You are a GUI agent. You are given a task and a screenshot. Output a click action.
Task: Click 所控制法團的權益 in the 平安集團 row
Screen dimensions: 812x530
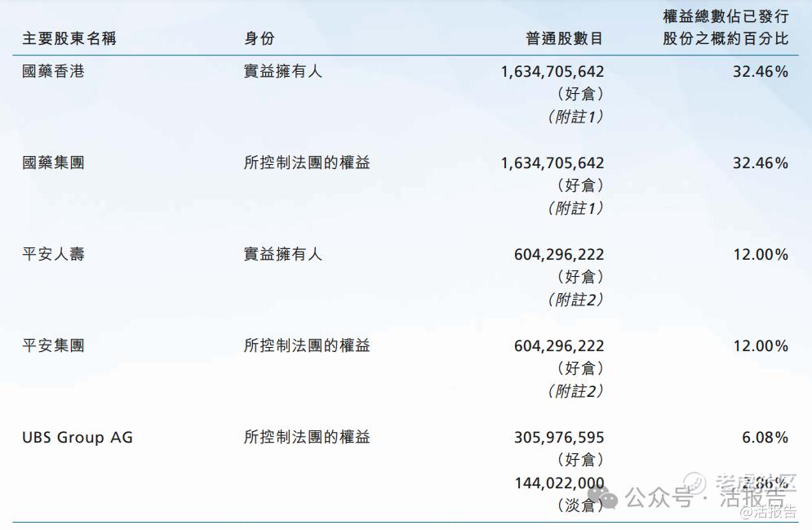pos(307,345)
